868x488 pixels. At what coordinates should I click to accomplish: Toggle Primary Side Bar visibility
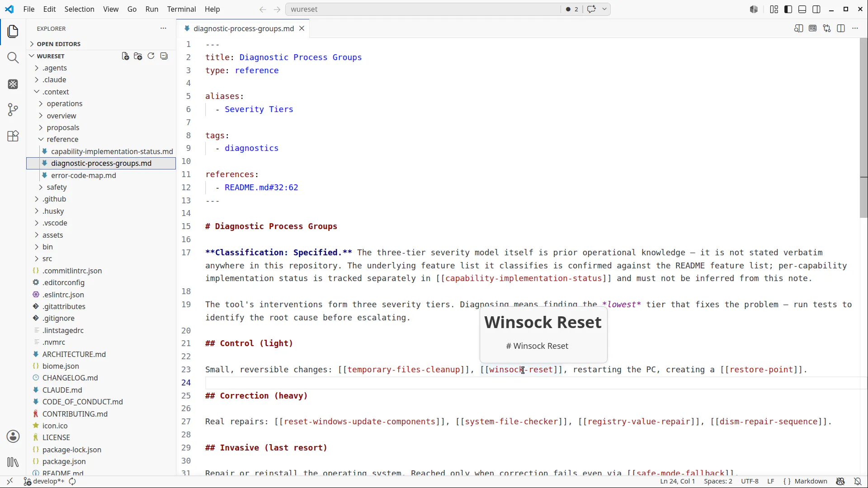(x=788, y=9)
